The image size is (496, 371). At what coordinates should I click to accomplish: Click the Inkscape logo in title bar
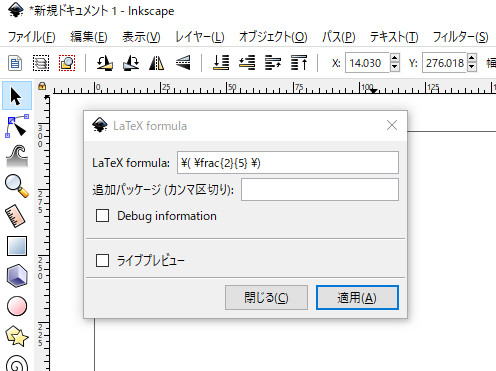click(x=16, y=10)
